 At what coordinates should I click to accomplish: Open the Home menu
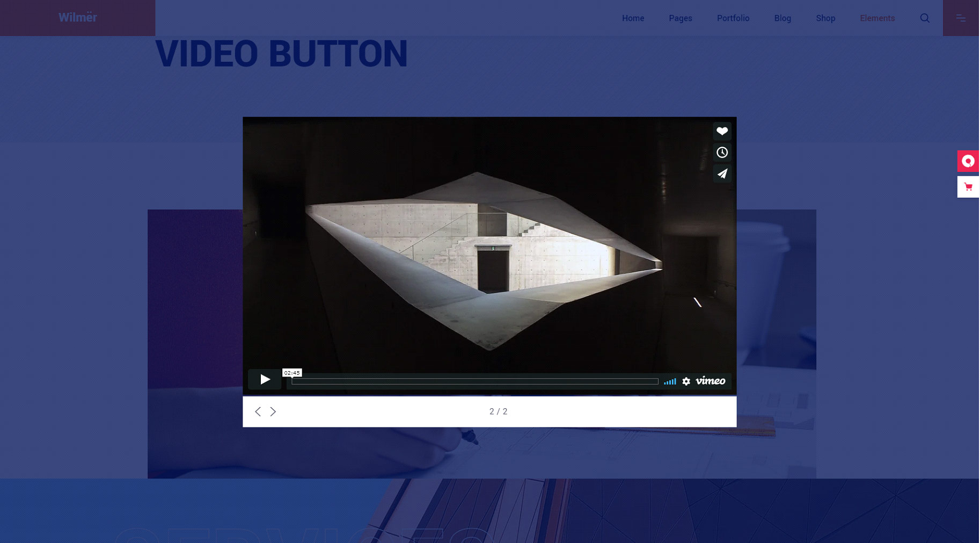pos(633,18)
